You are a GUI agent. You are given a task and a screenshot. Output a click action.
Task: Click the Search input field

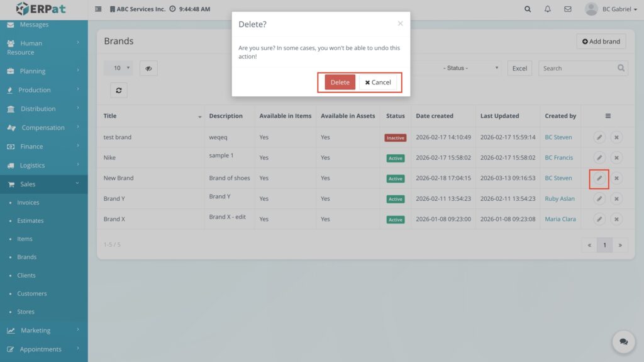tap(577, 68)
